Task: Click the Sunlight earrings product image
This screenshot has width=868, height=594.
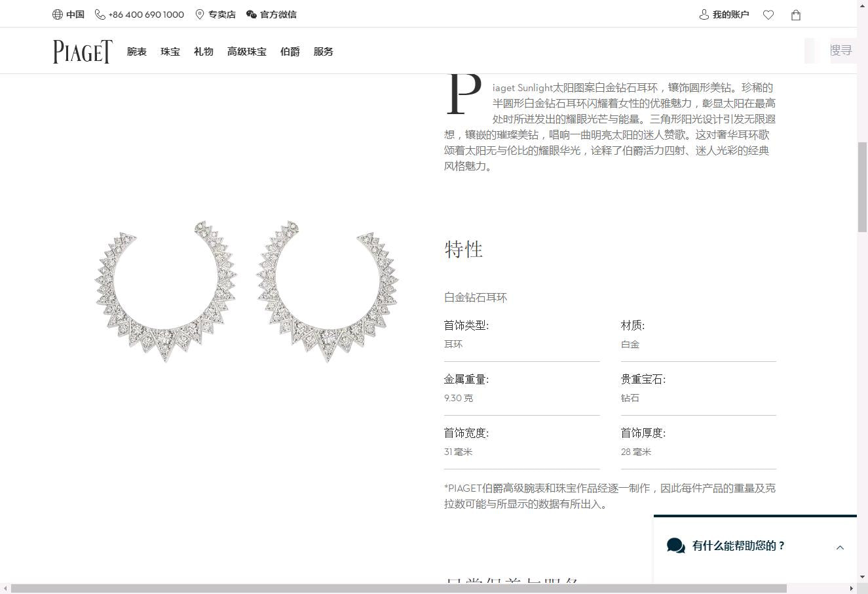Action: click(246, 291)
